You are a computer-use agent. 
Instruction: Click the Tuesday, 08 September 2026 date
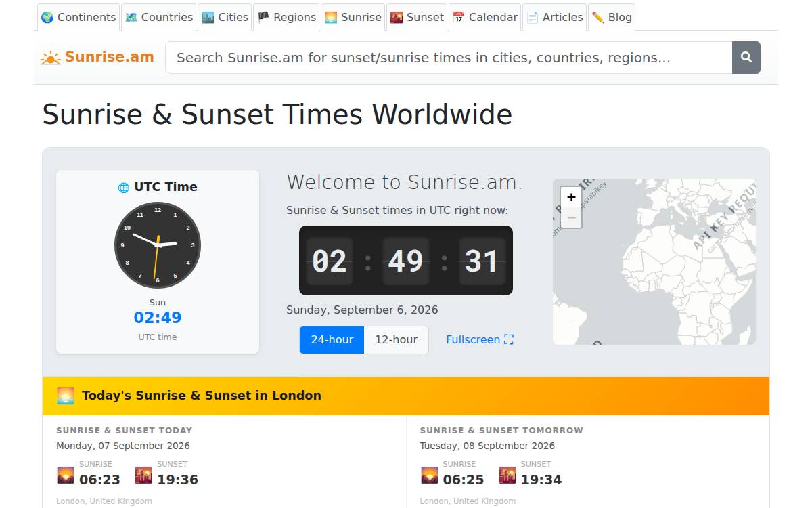[x=487, y=446]
